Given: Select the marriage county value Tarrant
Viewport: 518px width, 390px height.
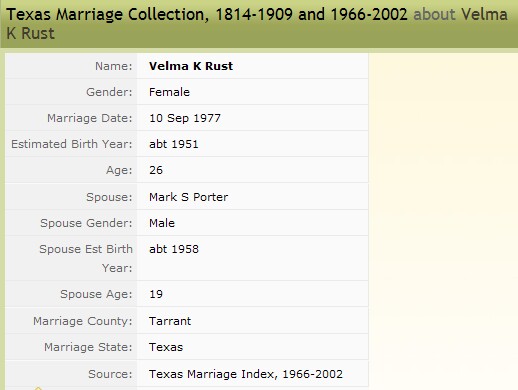Looking at the screenshot, I should [x=170, y=321].
